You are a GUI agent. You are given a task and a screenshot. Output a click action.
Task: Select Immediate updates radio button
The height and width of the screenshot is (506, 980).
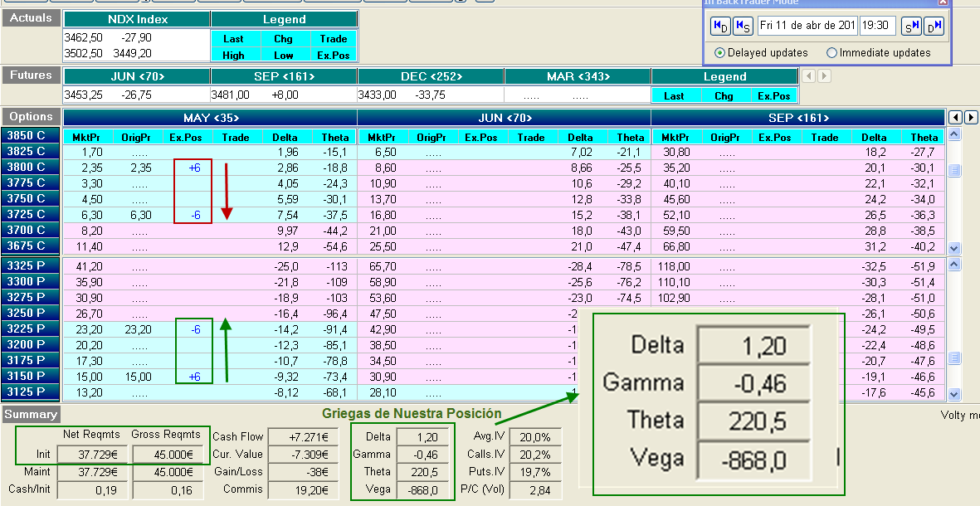[831, 52]
